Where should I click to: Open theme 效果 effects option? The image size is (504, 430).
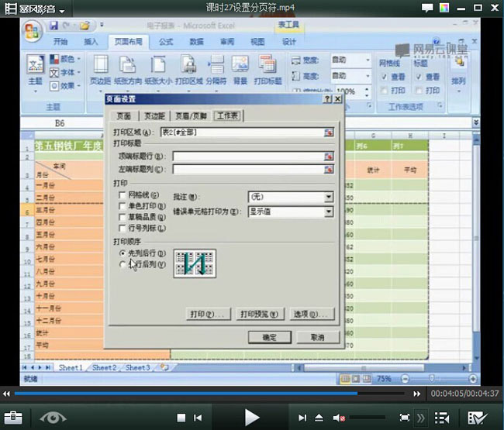[x=65, y=86]
